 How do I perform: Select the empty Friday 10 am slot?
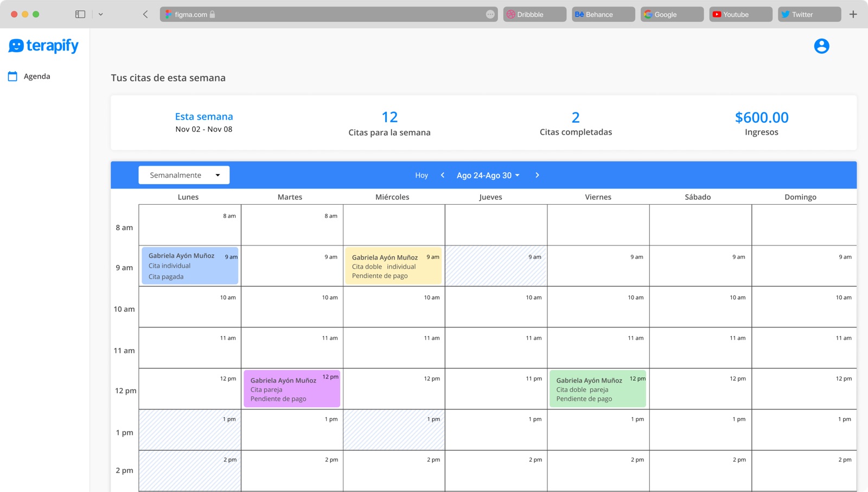click(x=598, y=307)
